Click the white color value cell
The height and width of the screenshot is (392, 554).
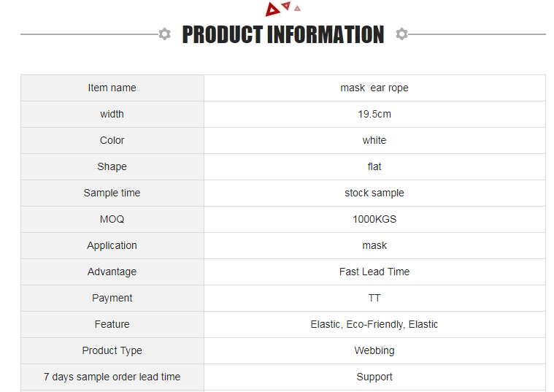tap(374, 140)
